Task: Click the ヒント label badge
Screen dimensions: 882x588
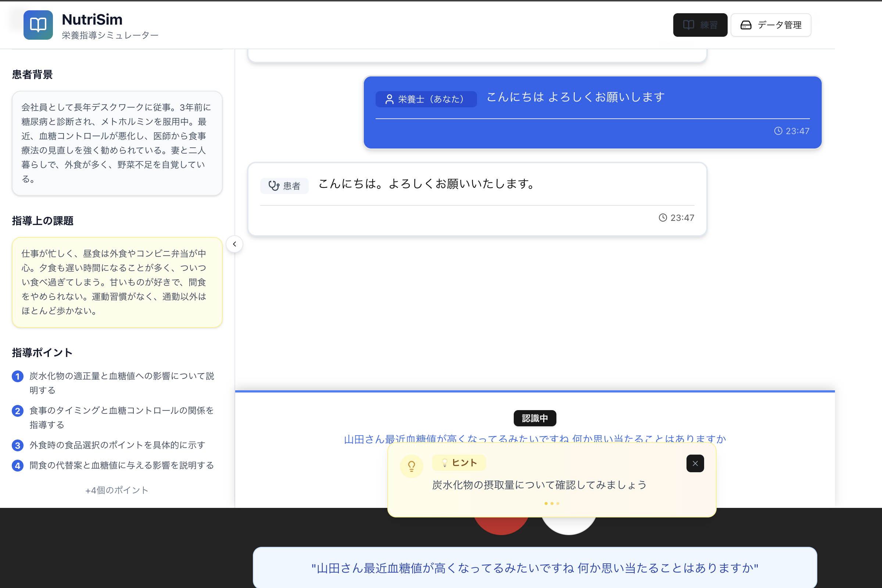Action: [x=459, y=463]
